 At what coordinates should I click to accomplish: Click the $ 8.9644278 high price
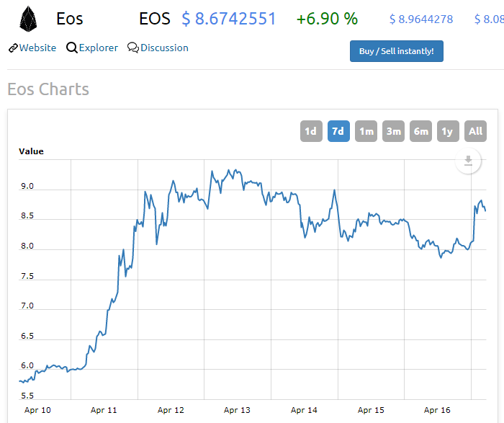[x=421, y=19]
